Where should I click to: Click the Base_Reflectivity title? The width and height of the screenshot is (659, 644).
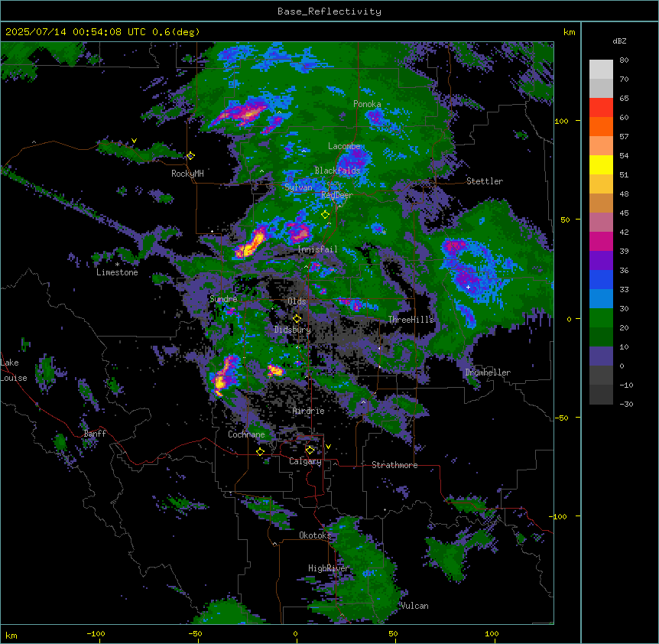point(329,11)
